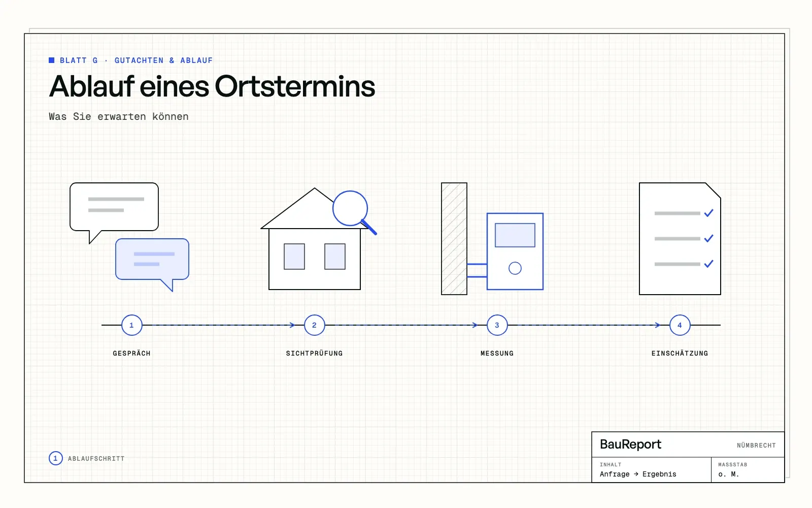Screen dimensions: 812x508
Task: Click the MESSUNG step label
Action: coord(497,353)
